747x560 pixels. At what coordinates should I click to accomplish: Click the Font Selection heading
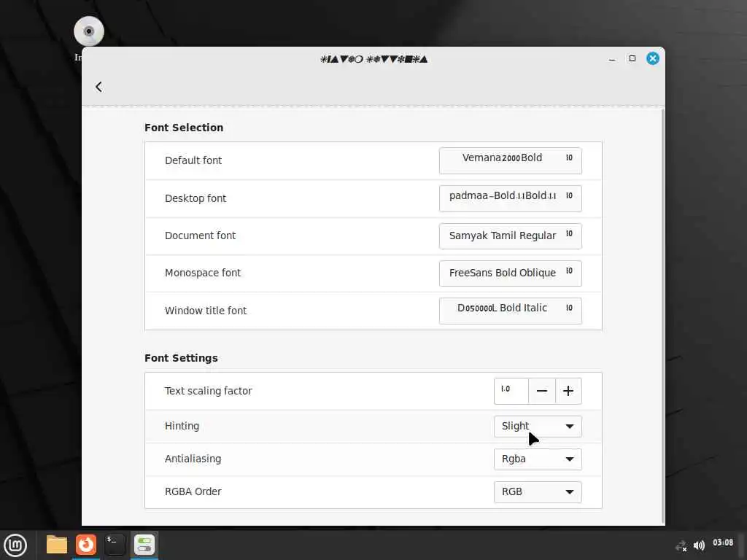coord(184,128)
